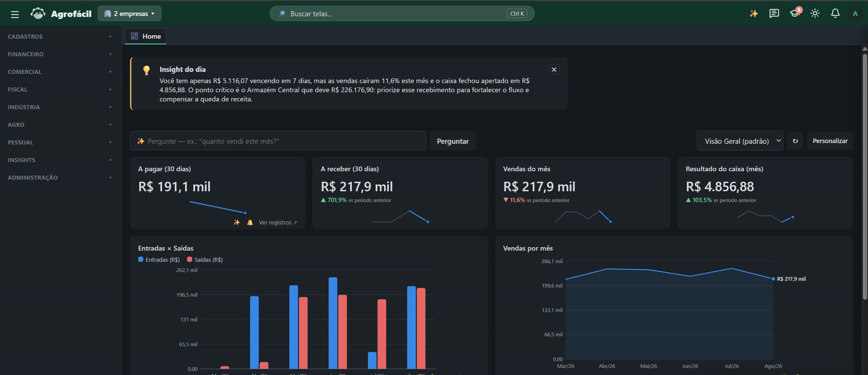Click the 262,1 mil axis label

(187, 270)
